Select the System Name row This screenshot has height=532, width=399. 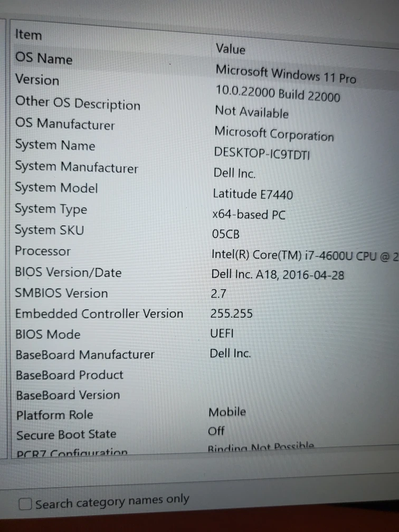click(x=55, y=146)
